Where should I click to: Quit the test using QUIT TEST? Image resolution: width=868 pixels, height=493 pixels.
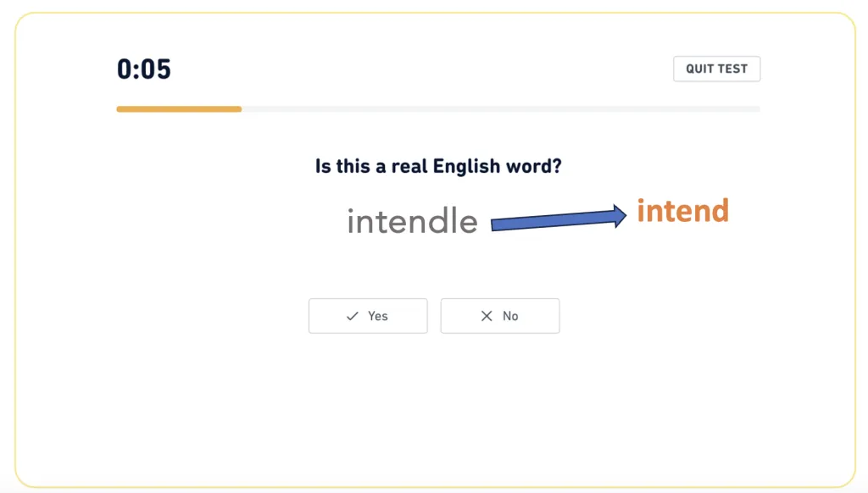point(716,69)
